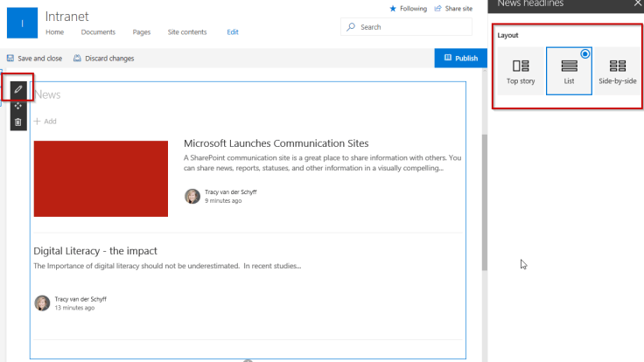Click the pencil edit web part icon

point(18,89)
